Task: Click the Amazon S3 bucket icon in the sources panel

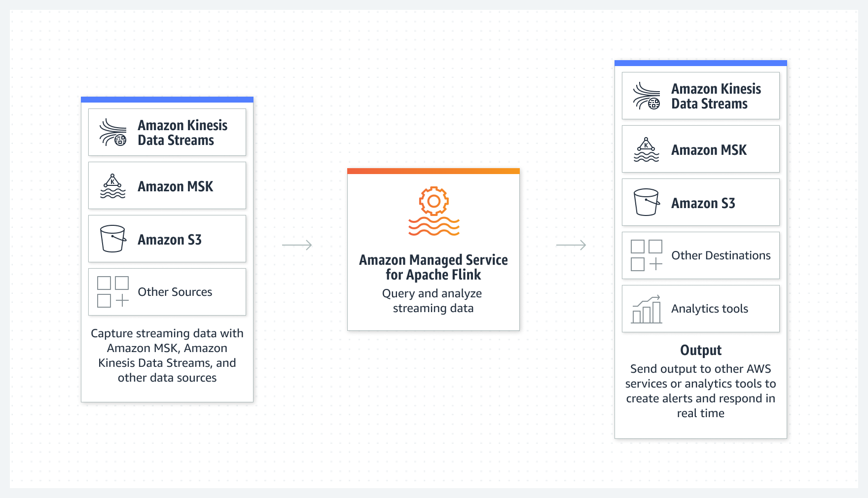Action: (x=113, y=239)
